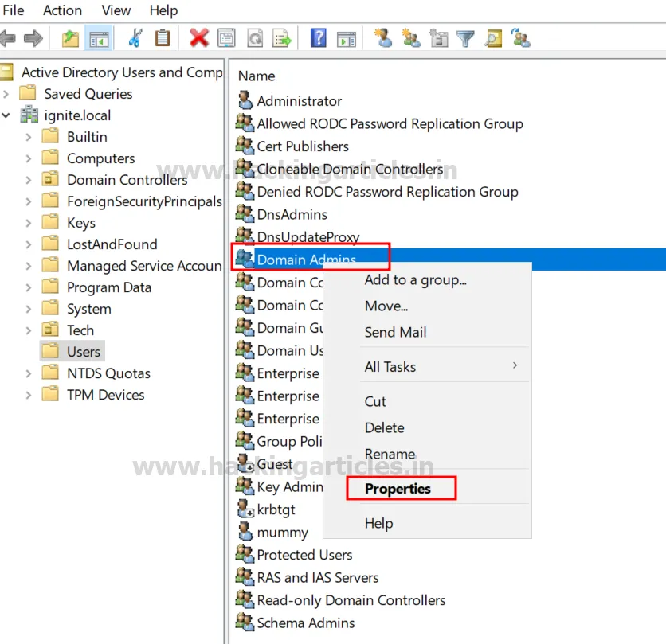
Task: Expand the Saved Queries node
Action: (6, 94)
